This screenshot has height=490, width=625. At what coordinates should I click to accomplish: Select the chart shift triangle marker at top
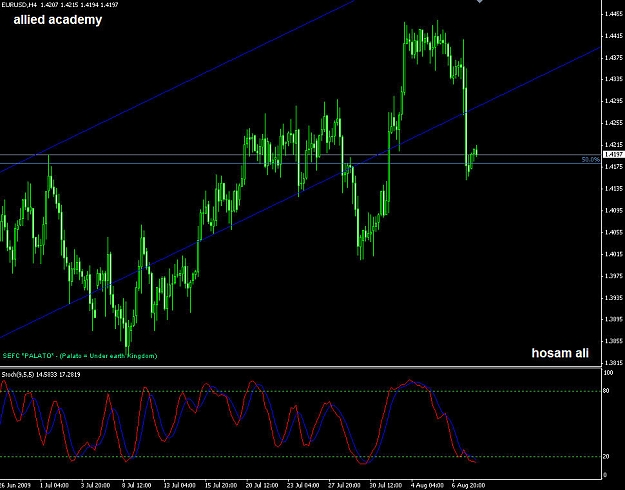(480, 2)
